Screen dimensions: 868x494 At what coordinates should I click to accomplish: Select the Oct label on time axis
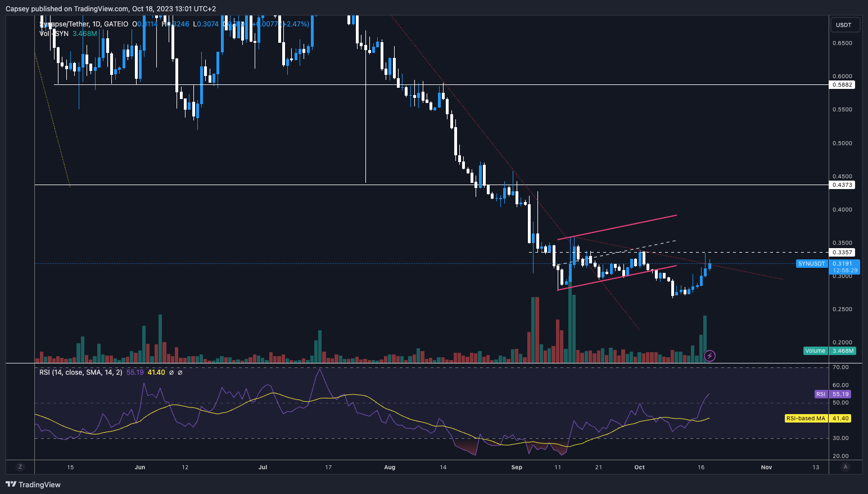pos(639,467)
